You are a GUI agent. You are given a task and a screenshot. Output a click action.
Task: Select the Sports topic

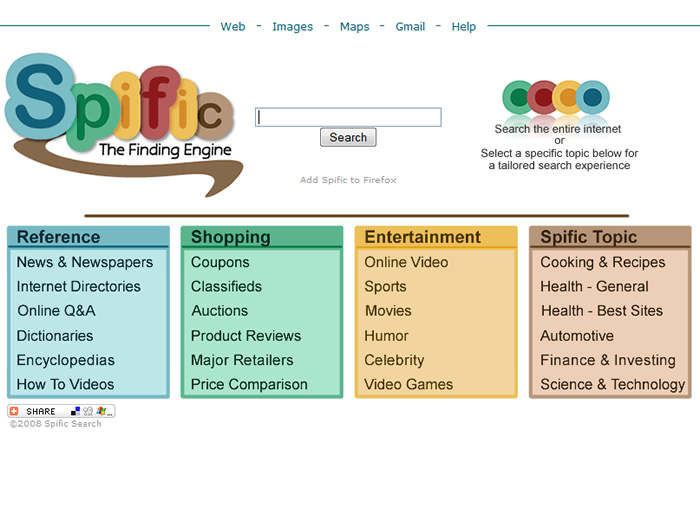[385, 287]
